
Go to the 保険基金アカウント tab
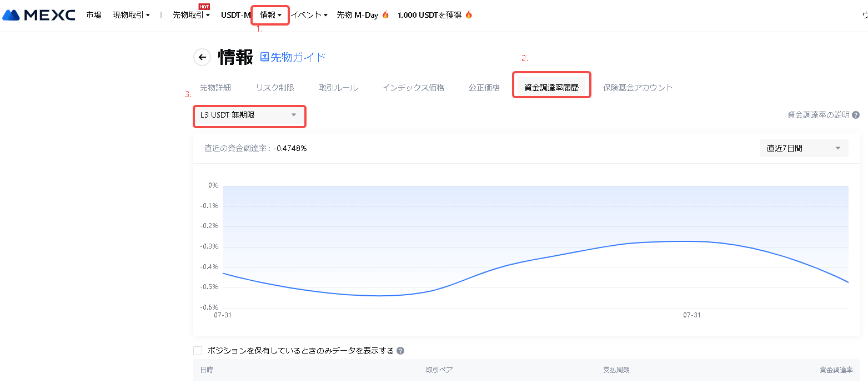click(638, 88)
